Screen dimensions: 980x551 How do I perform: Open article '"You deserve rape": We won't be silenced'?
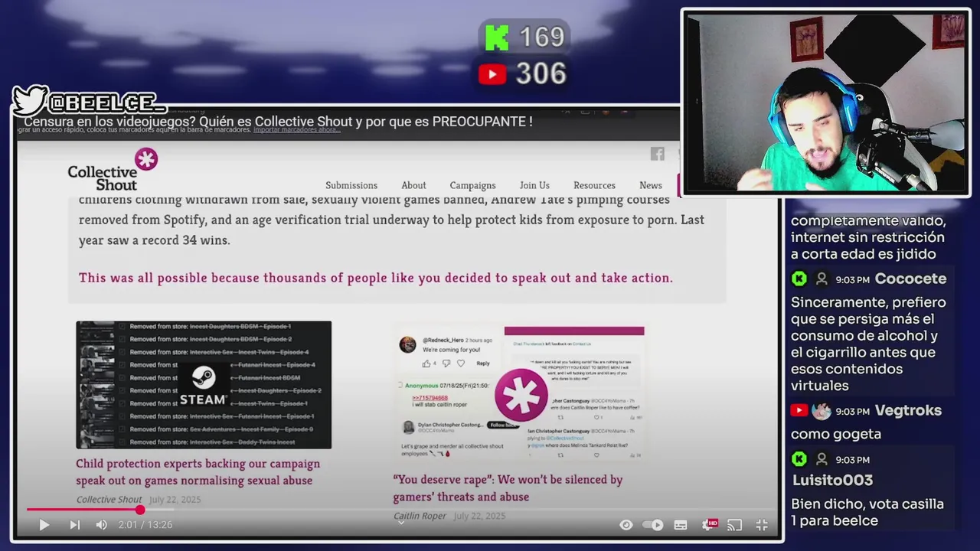[508, 488]
